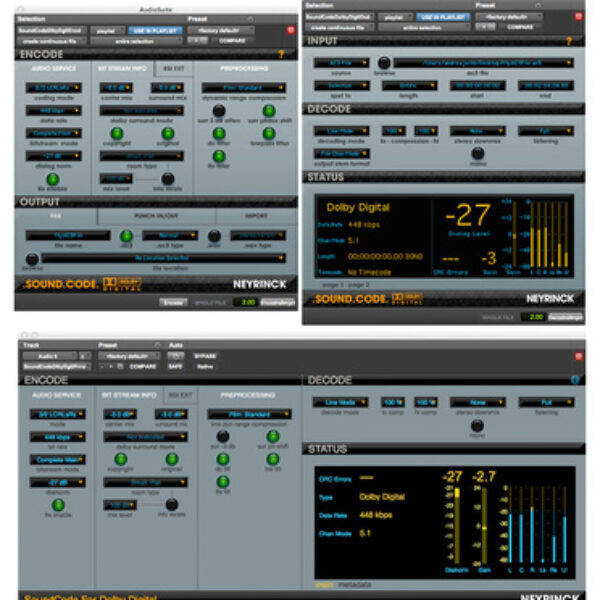Click red target button in bottom plug-in header
600x600 pixels.
(x=579, y=356)
